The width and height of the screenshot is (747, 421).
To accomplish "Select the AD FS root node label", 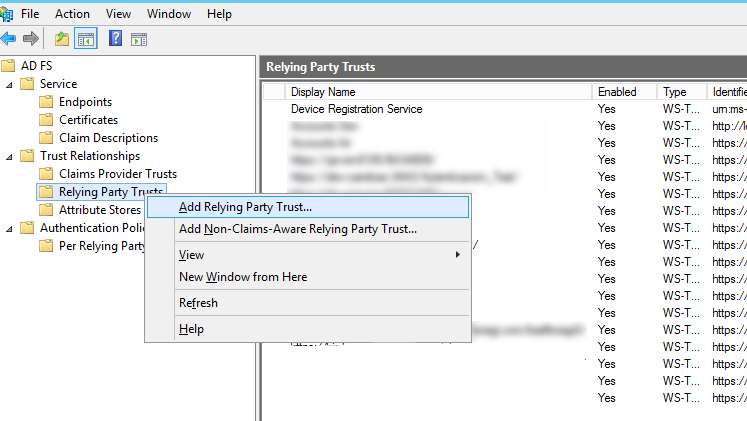I will coord(36,66).
